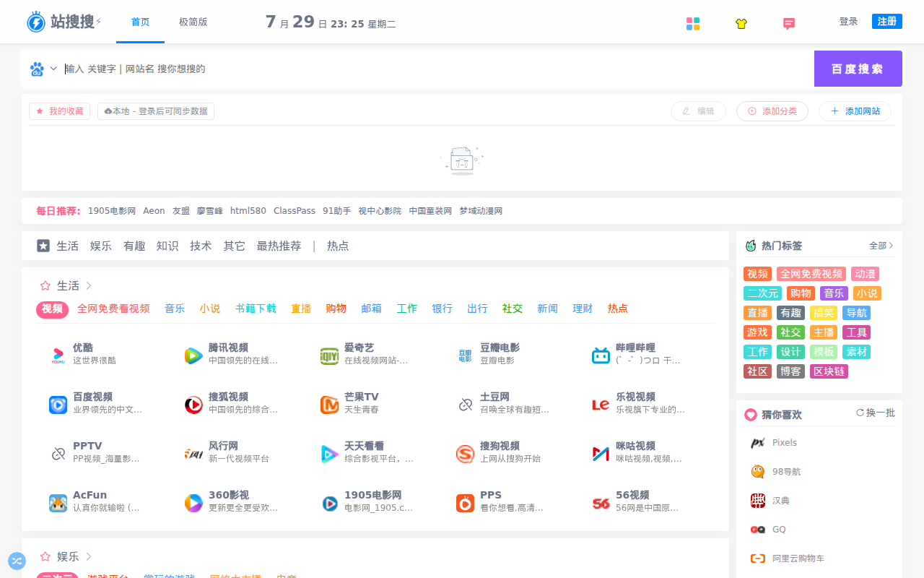
Task: Select the 知识 category in nav bar
Action: pos(167,246)
